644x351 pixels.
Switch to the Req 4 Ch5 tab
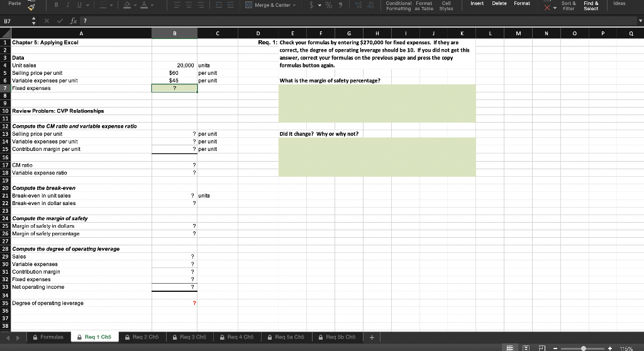click(237, 337)
